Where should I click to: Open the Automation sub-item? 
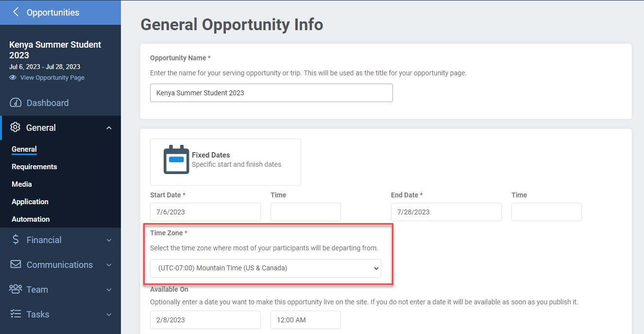tap(31, 219)
